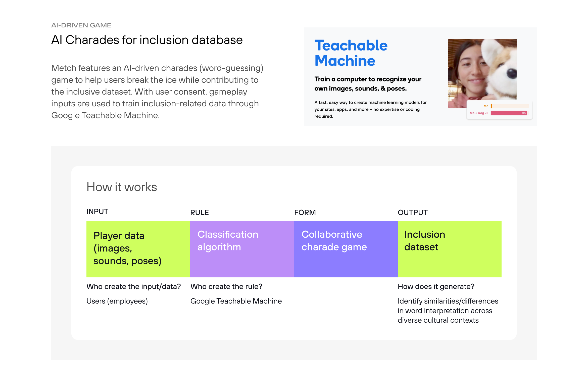The height and width of the screenshot is (380, 588).
Task: Click the 'Google Teachable Machine' answer text
Action: (236, 301)
